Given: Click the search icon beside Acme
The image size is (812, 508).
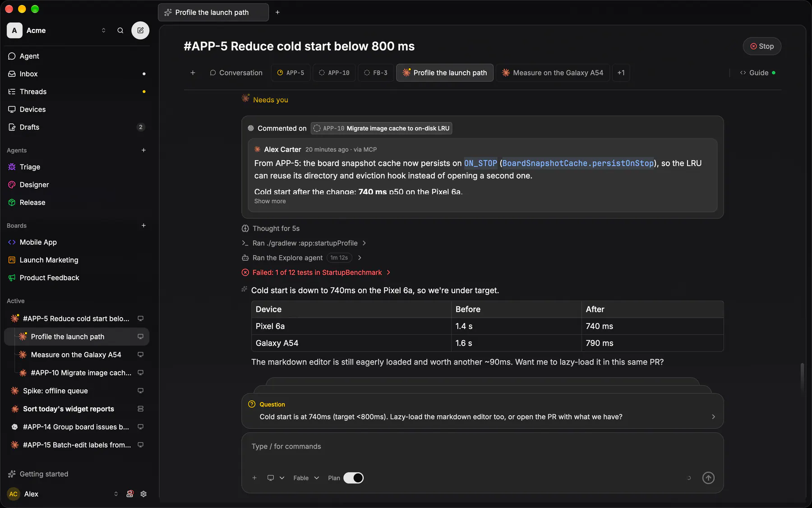Looking at the screenshot, I should pos(120,31).
